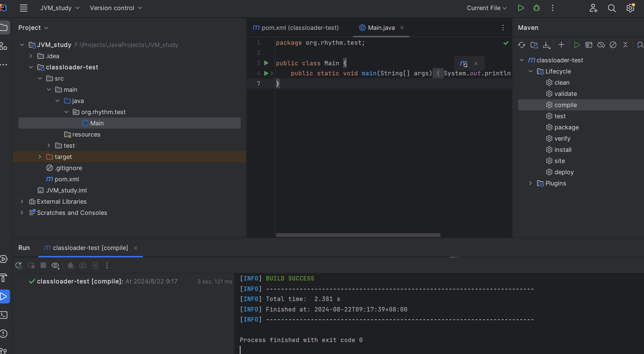Run the selected Maven goal
Image resolution: width=644 pixels, height=354 pixels.
577,45
